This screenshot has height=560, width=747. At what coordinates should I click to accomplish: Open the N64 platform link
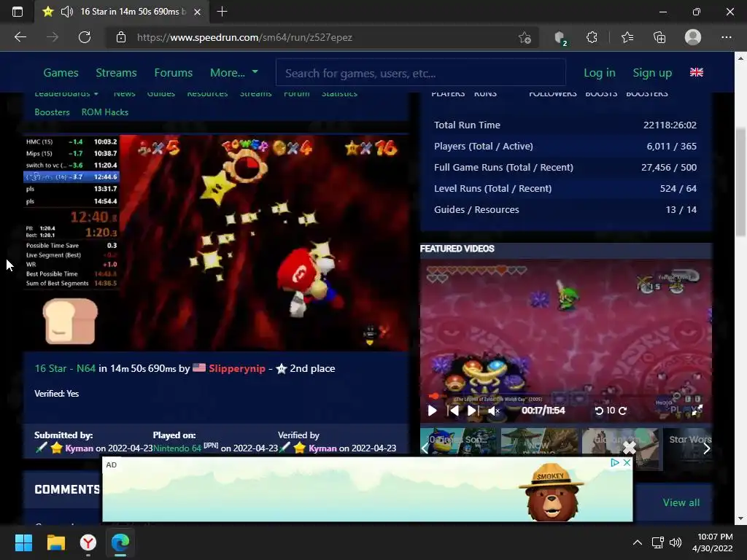[x=86, y=368]
